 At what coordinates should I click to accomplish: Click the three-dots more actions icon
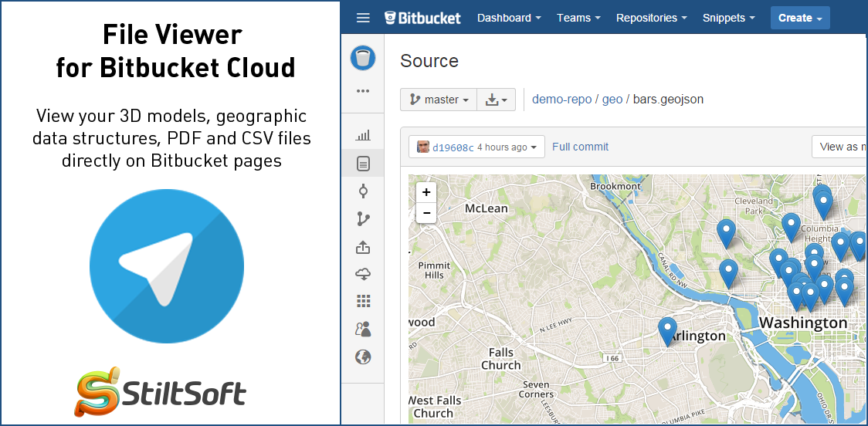(x=363, y=91)
